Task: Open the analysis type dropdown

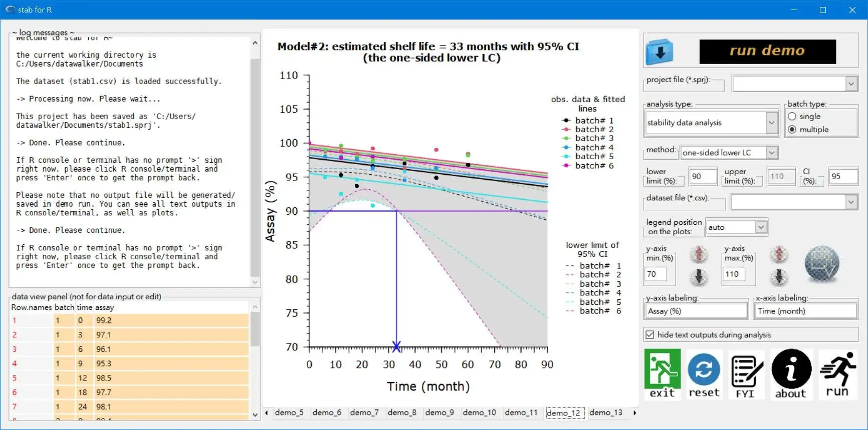Action: (x=771, y=123)
